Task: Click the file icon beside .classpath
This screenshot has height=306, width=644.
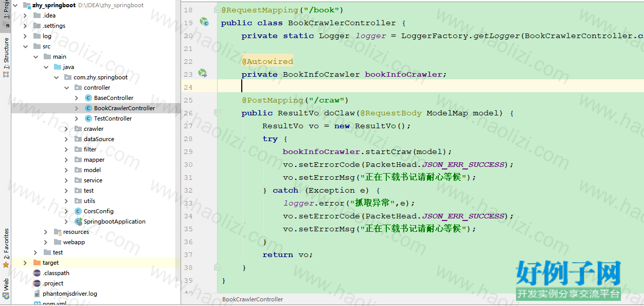Action: click(x=37, y=273)
